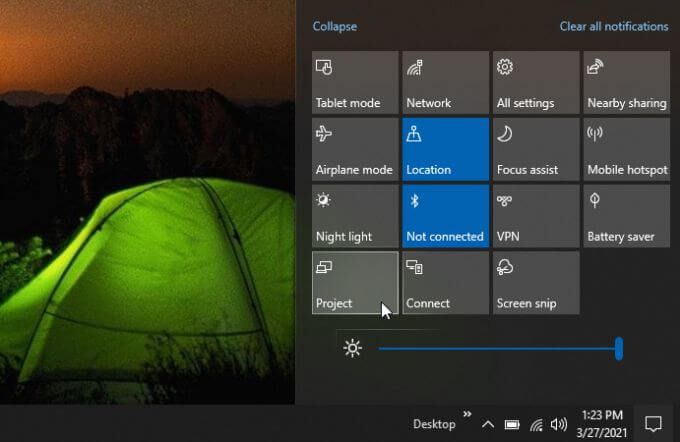Toggle Airplane mode on

355,150
